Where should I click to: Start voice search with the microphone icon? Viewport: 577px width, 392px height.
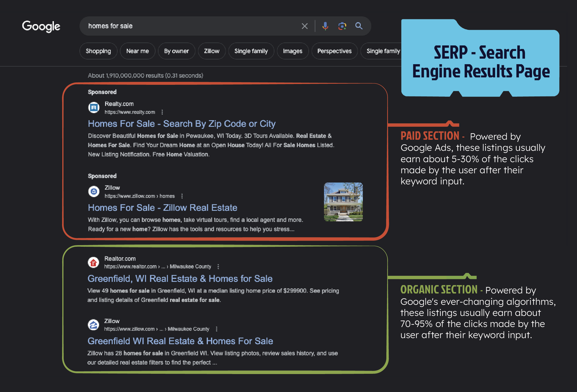[325, 26]
